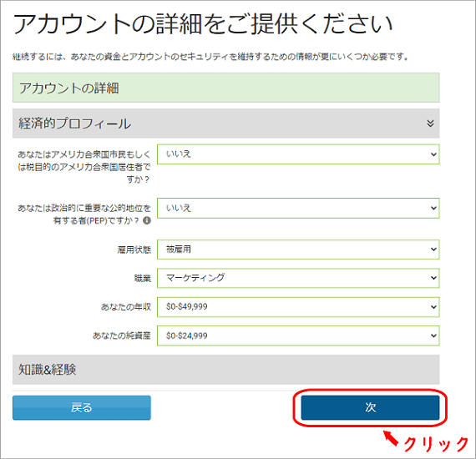Click the PEP question label text

tap(84, 214)
